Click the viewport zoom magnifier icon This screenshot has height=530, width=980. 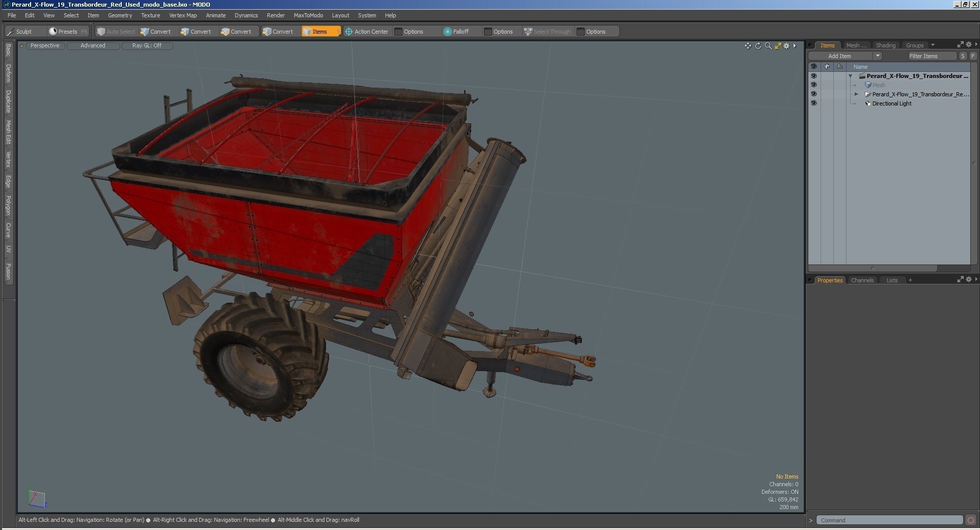(768, 46)
